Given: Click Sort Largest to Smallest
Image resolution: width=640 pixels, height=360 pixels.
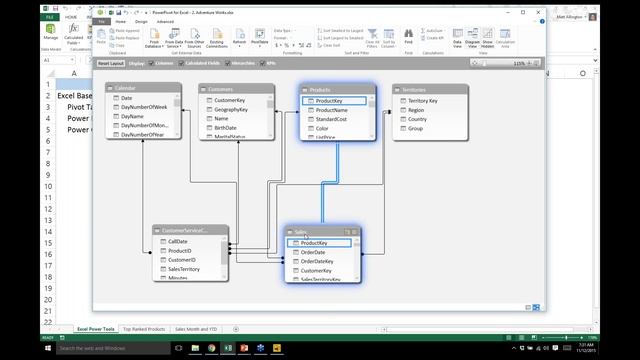Looking at the screenshot, I should (340, 38).
